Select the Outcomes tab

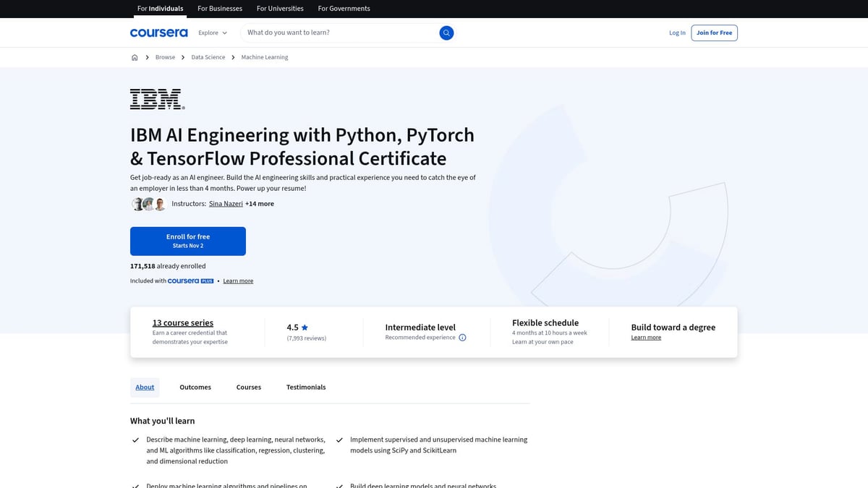[195, 388]
